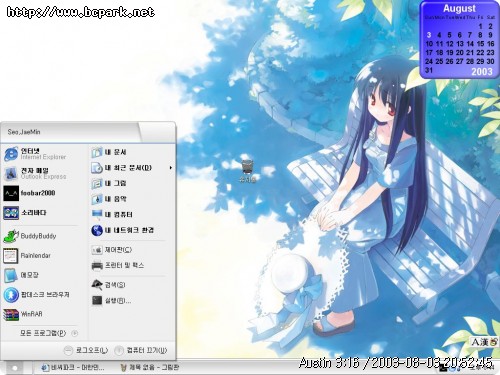Expand 모든 프로그램(P) list
Screen dimensions: 500x375
(49, 333)
